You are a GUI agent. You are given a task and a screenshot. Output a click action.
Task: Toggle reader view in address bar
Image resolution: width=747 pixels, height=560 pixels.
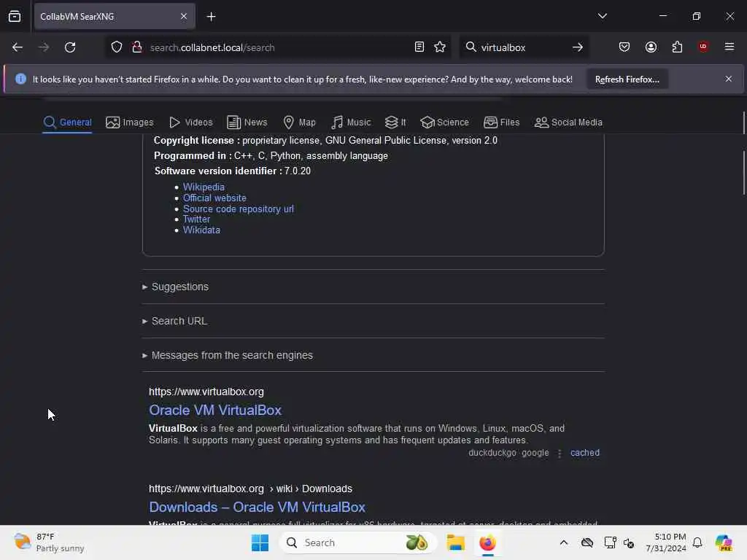[419, 47]
